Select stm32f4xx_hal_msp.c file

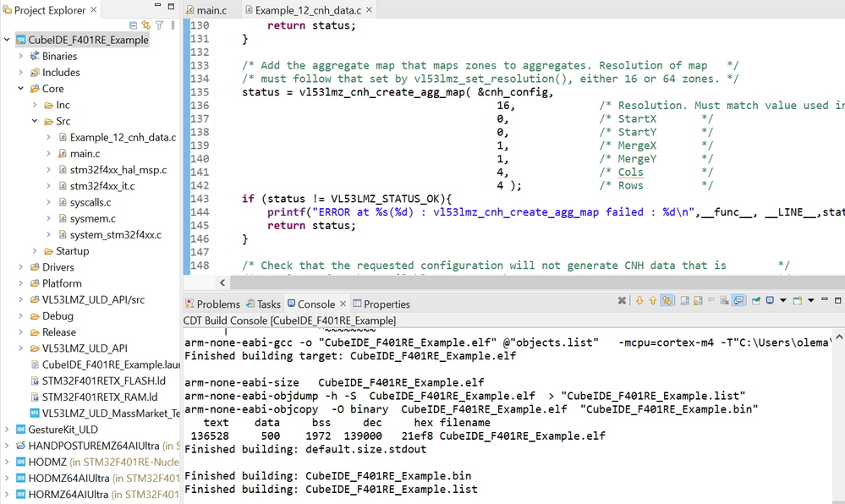click(x=118, y=170)
